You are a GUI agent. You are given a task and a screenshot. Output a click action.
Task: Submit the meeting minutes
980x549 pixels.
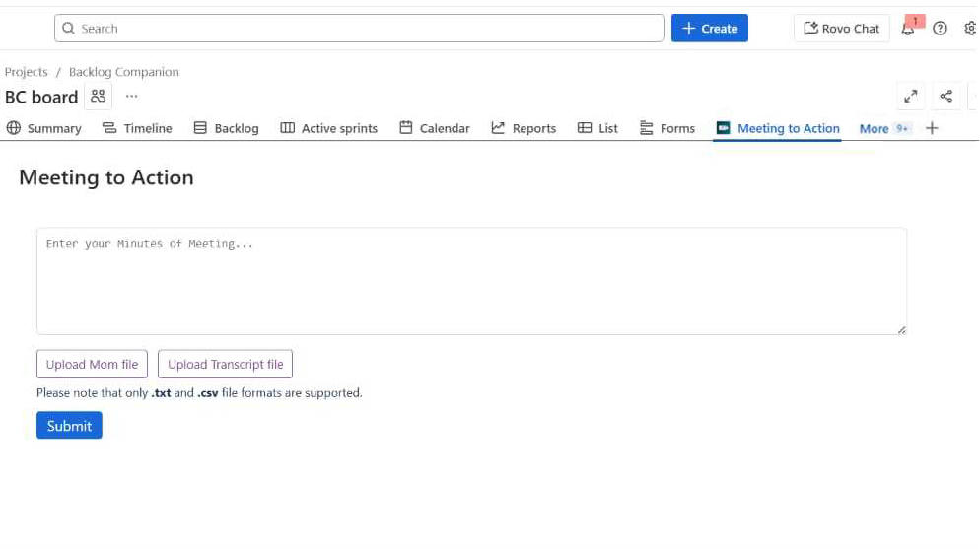(x=69, y=426)
